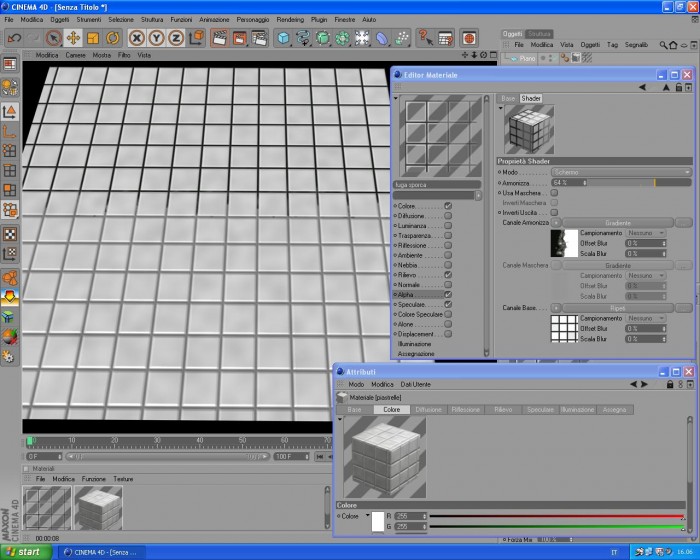The image size is (700, 560).
Task: Disable the Rilievo channel checkbox
Action: (x=448, y=275)
